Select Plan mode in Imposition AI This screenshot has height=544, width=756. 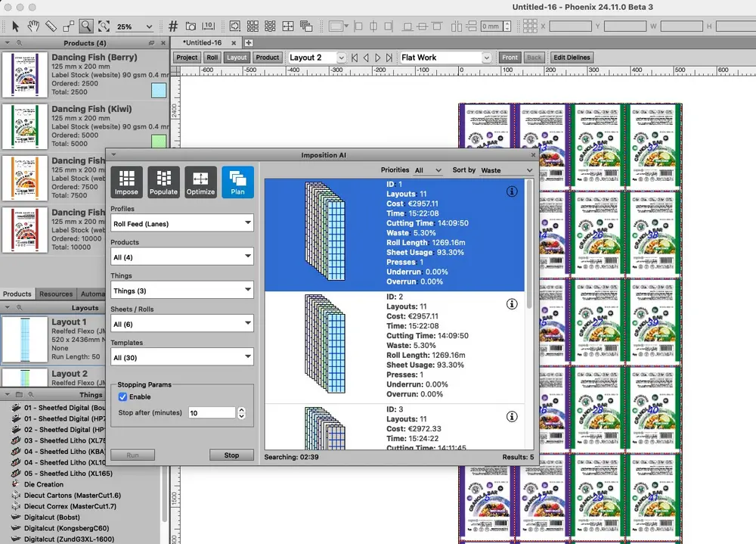[x=237, y=182]
